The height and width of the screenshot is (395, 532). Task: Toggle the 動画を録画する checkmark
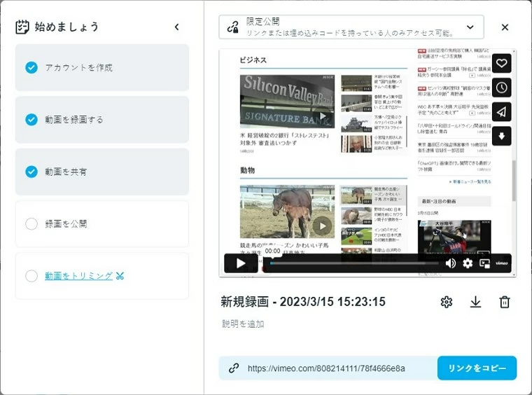pos(31,120)
